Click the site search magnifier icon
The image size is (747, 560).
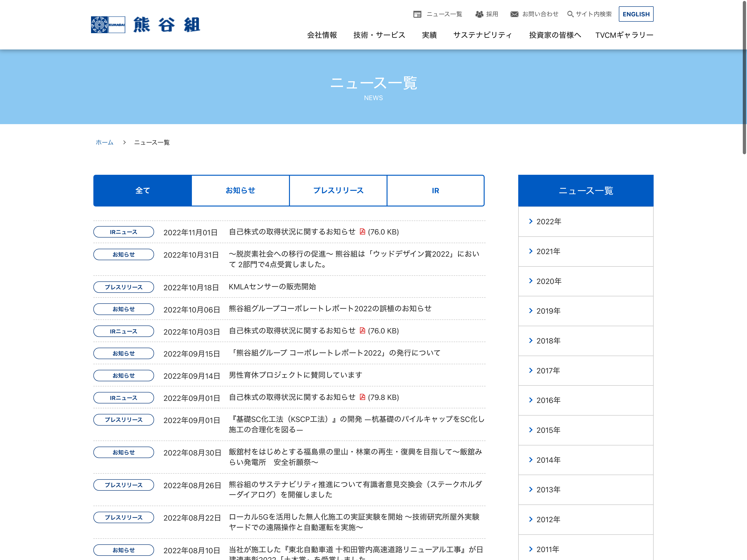pos(570,14)
